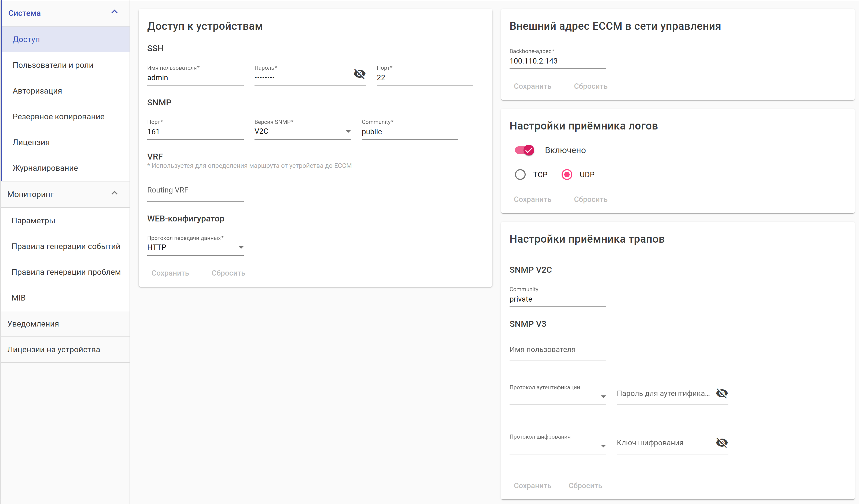
Task: Select the UDP radio button
Action: pos(567,175)
